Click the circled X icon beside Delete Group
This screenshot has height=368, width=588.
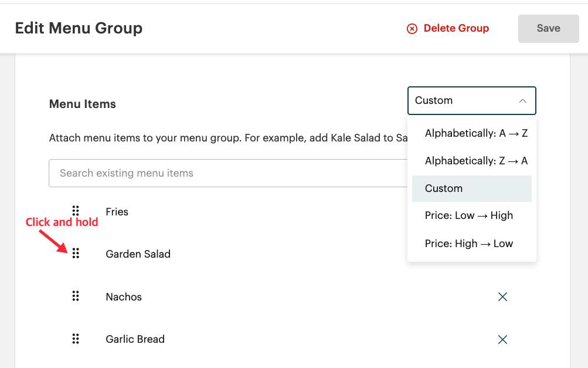pos(412,28)
